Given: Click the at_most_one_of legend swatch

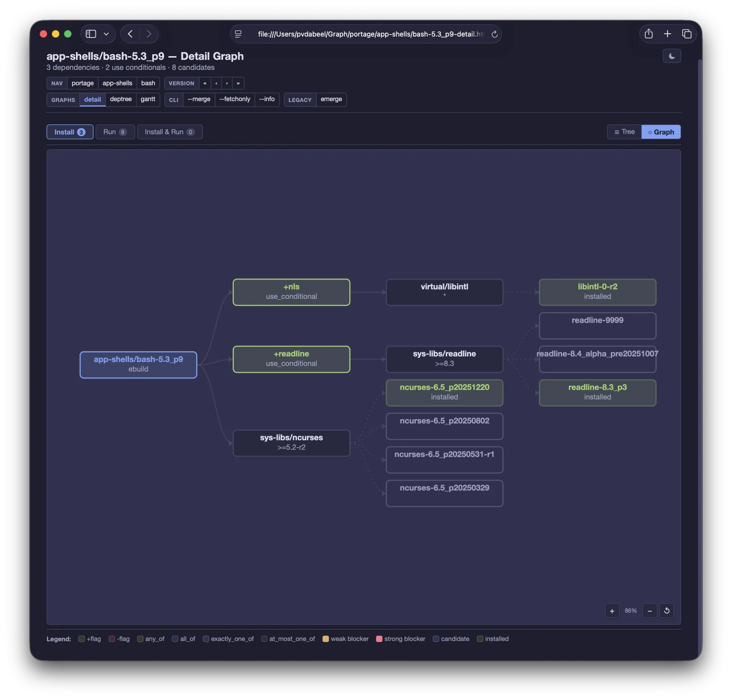Looking at the screenshot, I should (264, 639).
